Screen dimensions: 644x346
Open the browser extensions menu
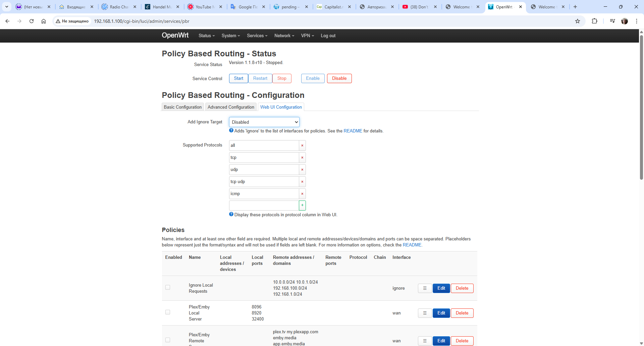(x=594, y=21)
